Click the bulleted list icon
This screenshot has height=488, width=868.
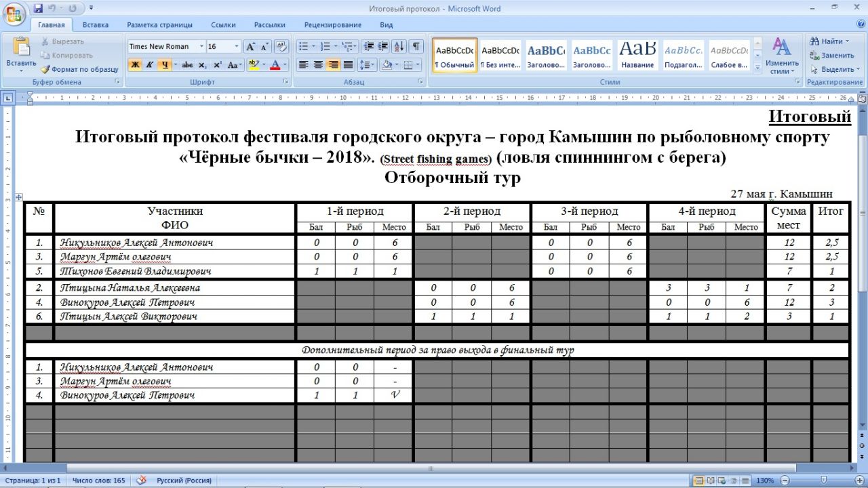coord(303,47)
